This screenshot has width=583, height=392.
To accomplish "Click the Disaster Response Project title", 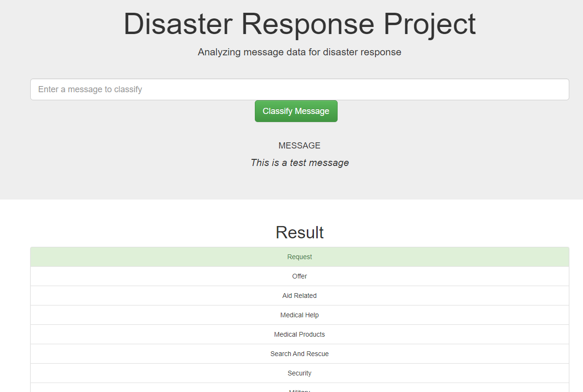I will pyautogui.click(x=299, y=24).
